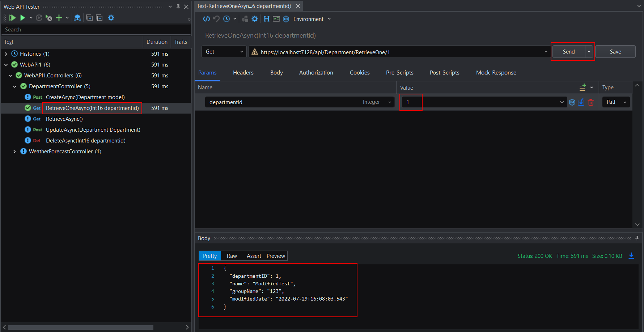This screenshot has height=332, width=644.
Task: Click the green plus add test icon
Action: tap(59, 18)
